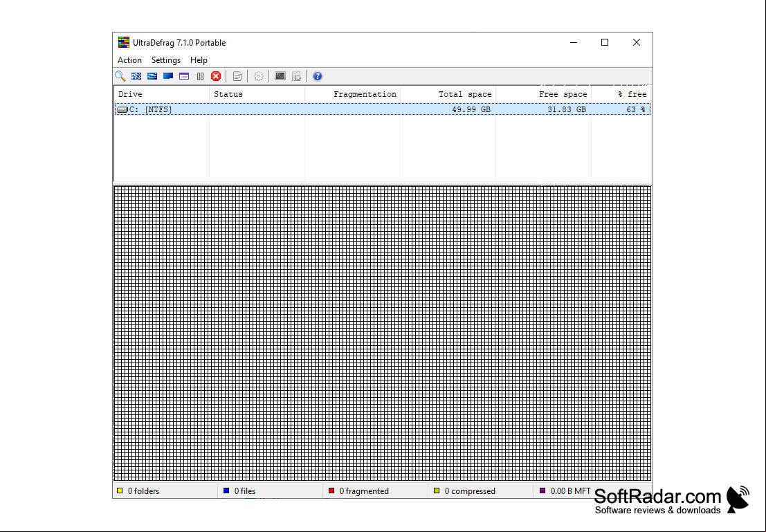Open the console window icon

tap(280, 76)
